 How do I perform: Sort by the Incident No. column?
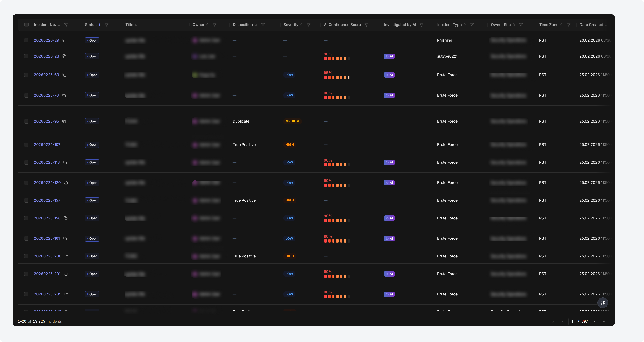click(59, 25)
